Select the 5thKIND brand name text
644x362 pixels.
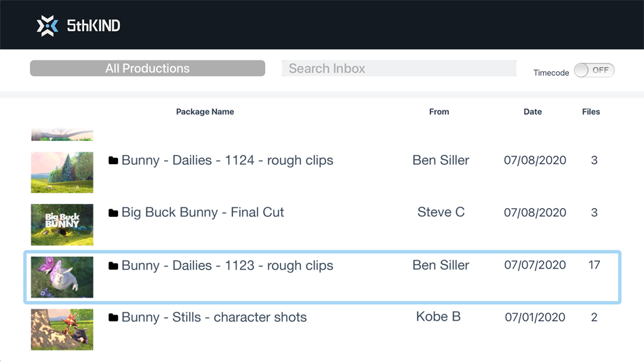94,26
